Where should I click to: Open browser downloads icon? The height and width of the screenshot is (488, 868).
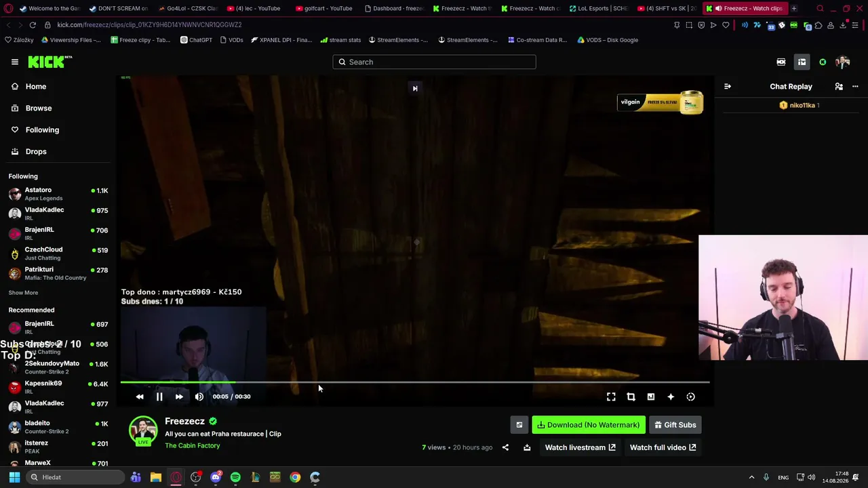843,25
